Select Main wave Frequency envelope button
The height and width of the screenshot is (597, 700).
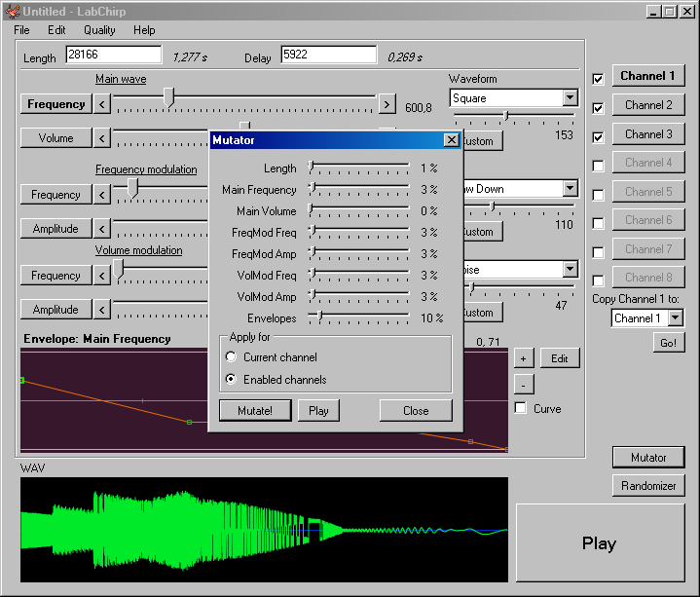(56, 104)
